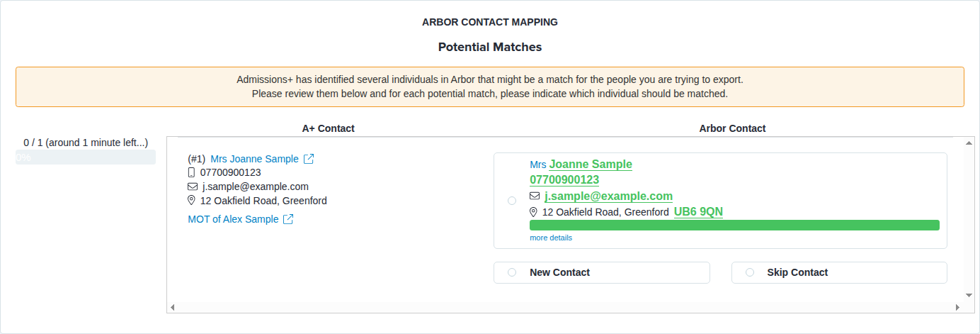Click the scroll down arrow on vertical scrollbar
Screen dimensions: 980x334
pyautogui.click(x=969, y=295)
